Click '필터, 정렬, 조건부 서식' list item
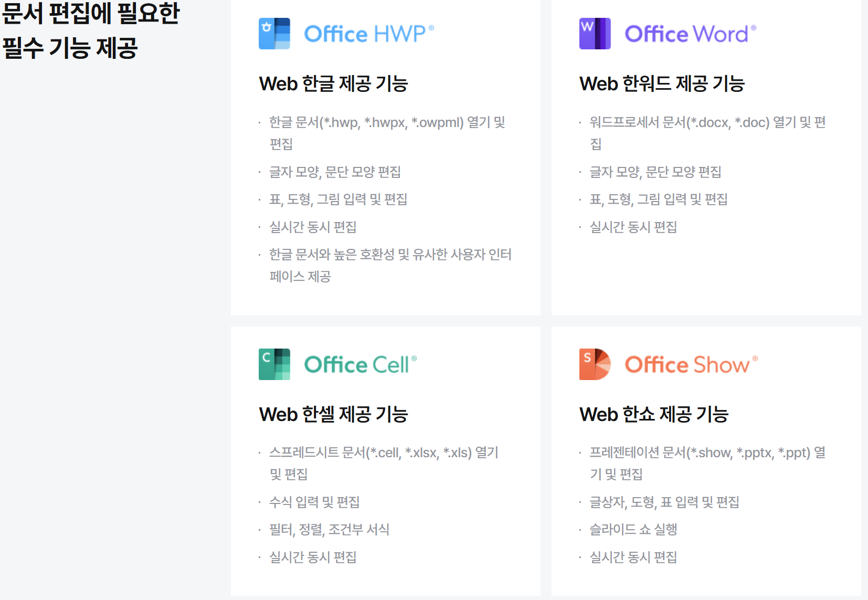Image resolution: width=868 pixels, height=600 pixels. point(329,530)
